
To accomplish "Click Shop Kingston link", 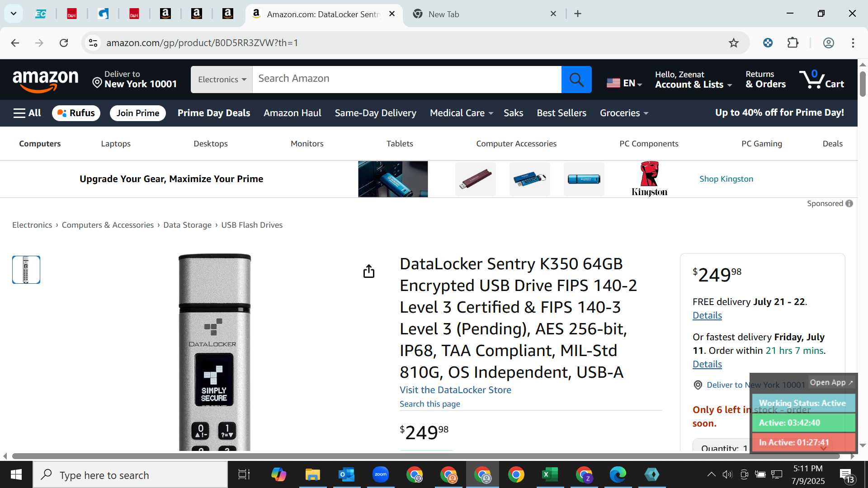I will (x=726, y=179).
